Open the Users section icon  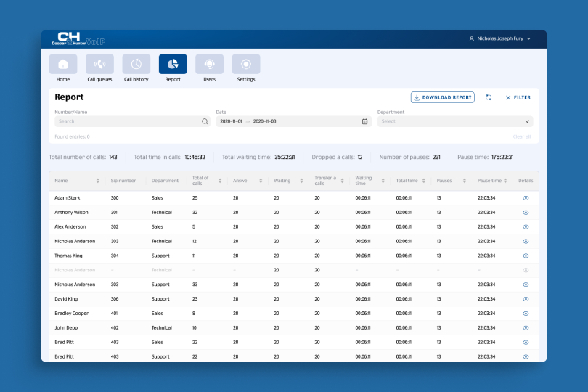click(209, 65)
